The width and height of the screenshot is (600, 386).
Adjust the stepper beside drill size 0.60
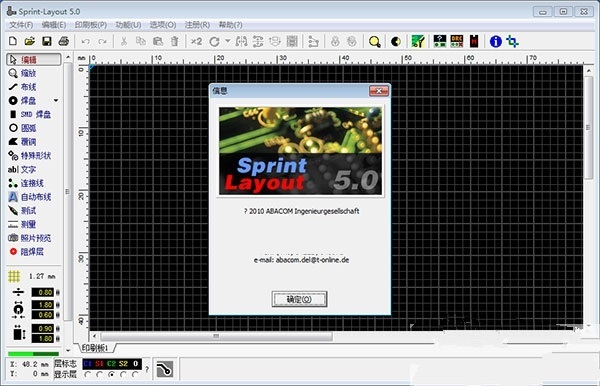point(58,315)
